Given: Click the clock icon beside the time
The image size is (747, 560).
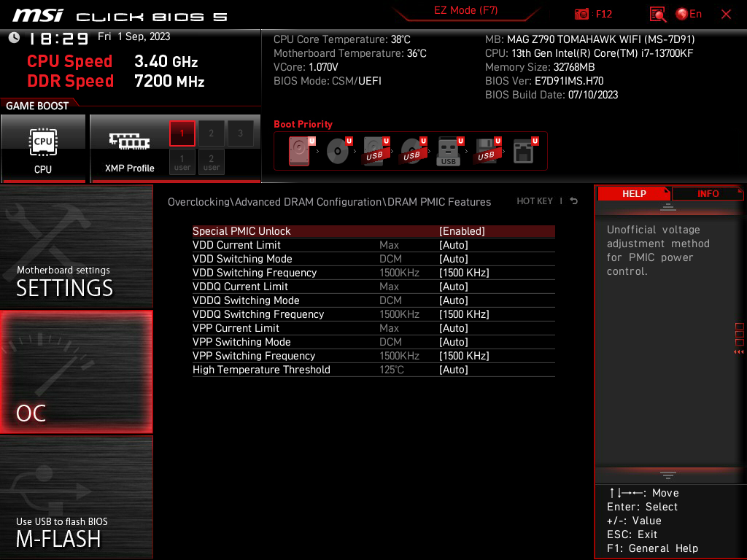Looking at the screenshot, I should [14, 38].
